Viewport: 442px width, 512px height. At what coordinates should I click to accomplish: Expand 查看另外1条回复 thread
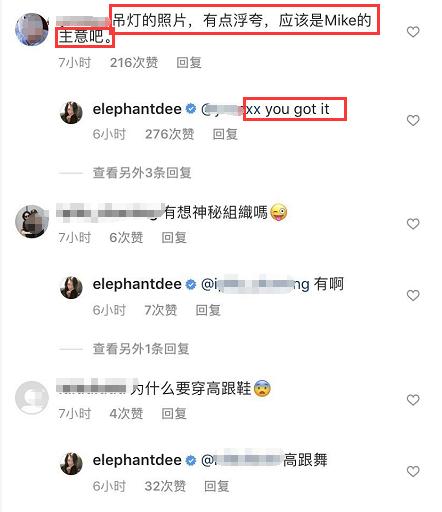pos(141,349)
